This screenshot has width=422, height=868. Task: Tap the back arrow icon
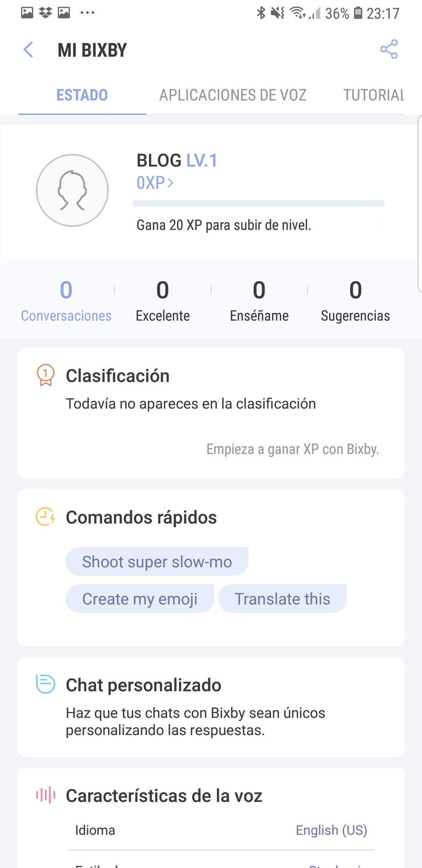[x=28, y=50]
